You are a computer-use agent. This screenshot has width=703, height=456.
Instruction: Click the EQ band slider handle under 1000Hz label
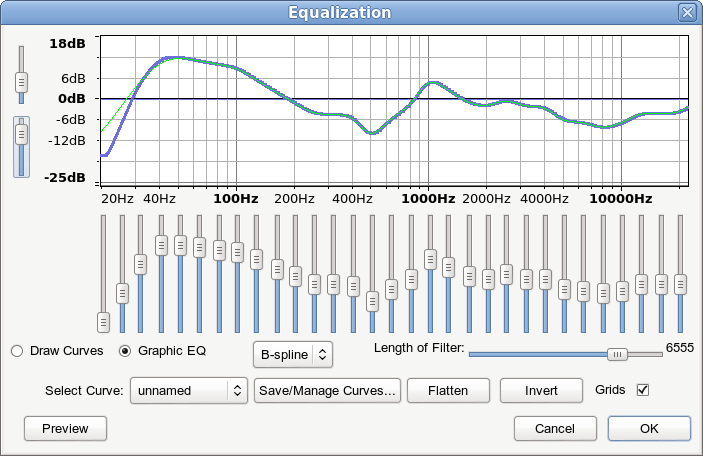coord(430,260)
